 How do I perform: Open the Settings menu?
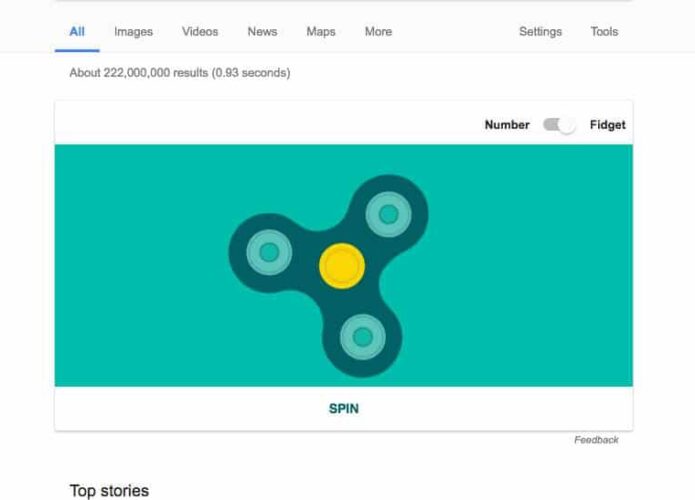[x=540, y=32]
